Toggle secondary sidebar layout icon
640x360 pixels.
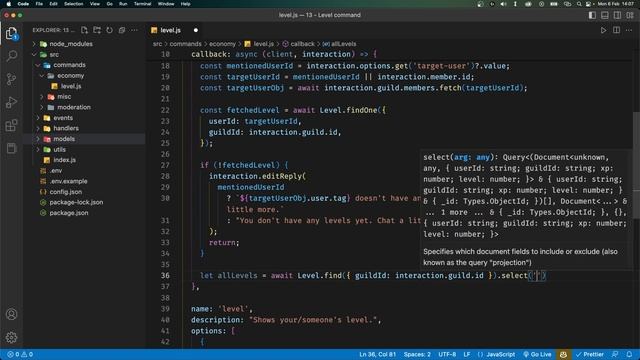[618, 15]
